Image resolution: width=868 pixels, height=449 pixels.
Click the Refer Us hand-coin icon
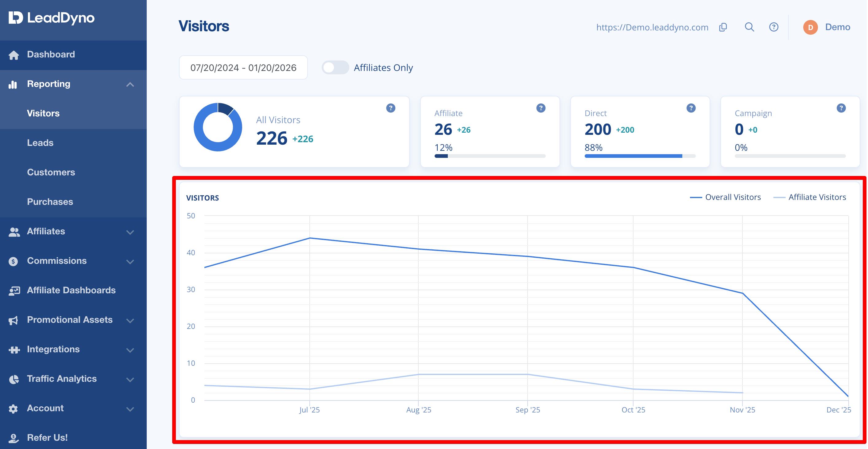pyautogui.click(x=14, y=438)
